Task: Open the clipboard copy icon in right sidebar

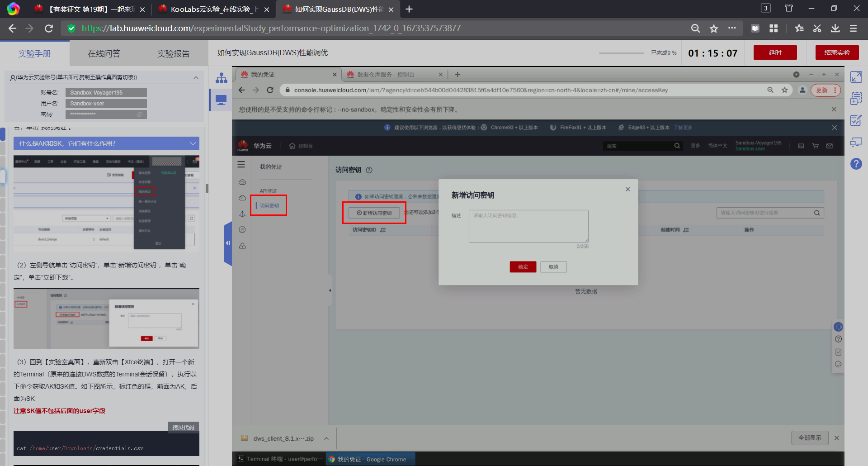Action: (856, 98)
